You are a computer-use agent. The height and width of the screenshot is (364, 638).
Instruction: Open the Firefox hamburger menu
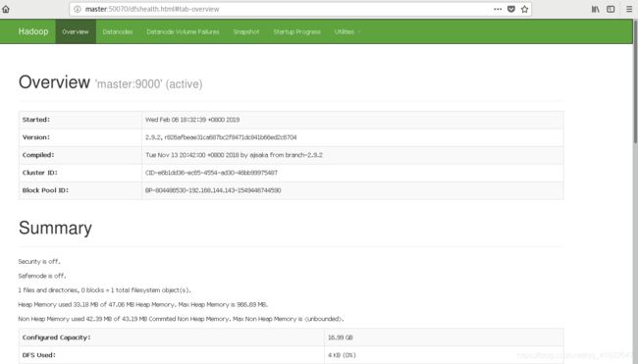click(629, 9)
